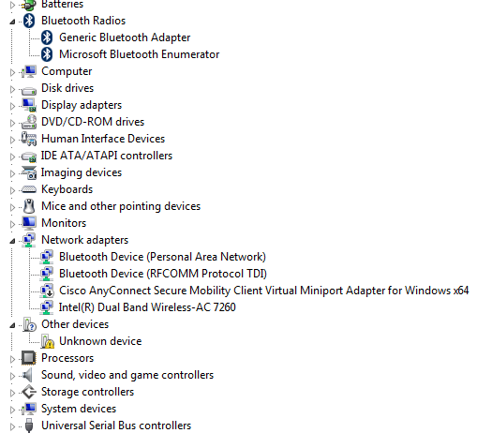Screen dimensions: 477x448
Task: Expand the Human Interface Devices node
Action: pos(12,140)
